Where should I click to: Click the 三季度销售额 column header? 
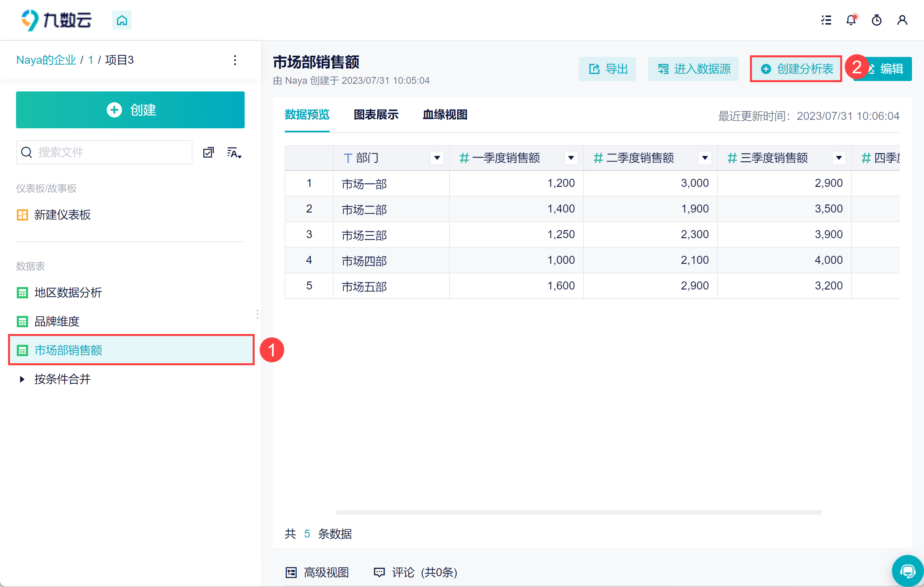[784, 158]
